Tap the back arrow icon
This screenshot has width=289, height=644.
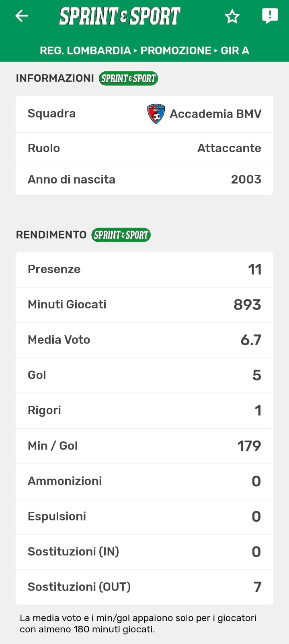tap(22, 16)
